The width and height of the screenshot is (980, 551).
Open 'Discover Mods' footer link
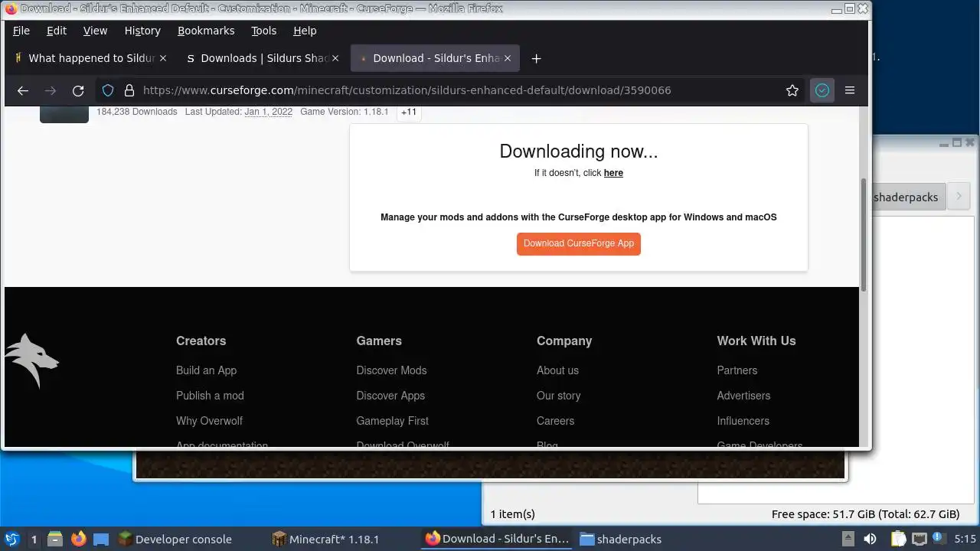391,370
